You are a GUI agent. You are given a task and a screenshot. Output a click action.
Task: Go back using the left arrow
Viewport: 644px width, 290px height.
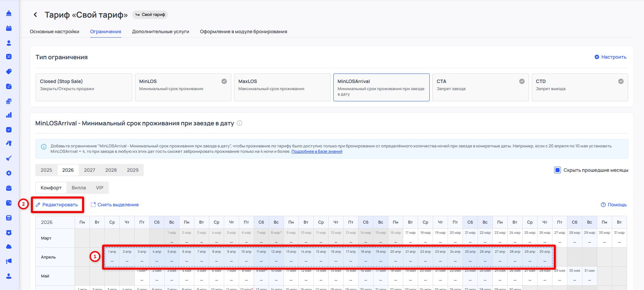click(35, 15)
